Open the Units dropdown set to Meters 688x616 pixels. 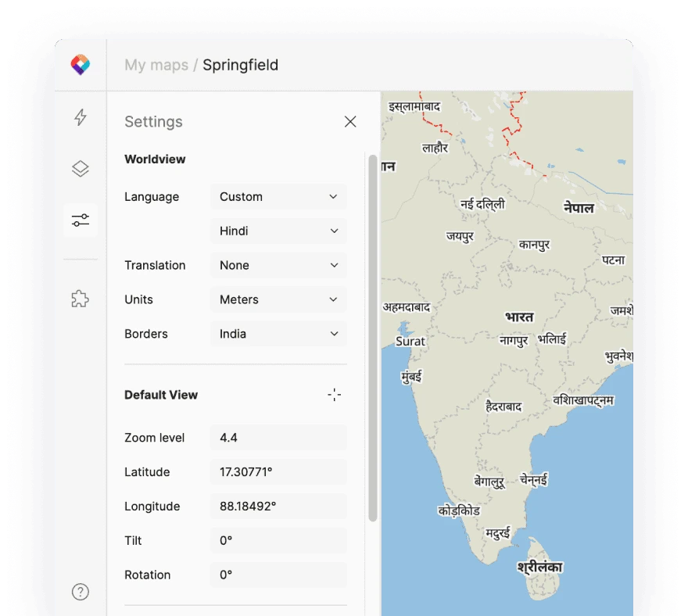pyautogui.click(x=278, y=299)
